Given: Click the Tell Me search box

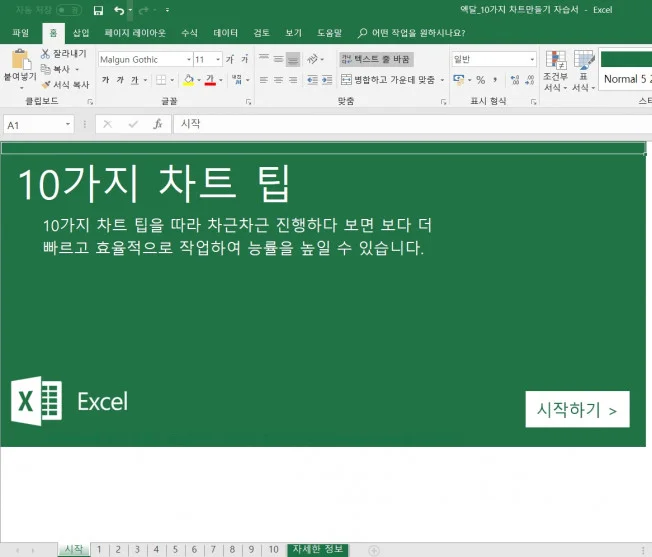Looking at the screenshot, I should pyautogui.click(x=411, y=33).
